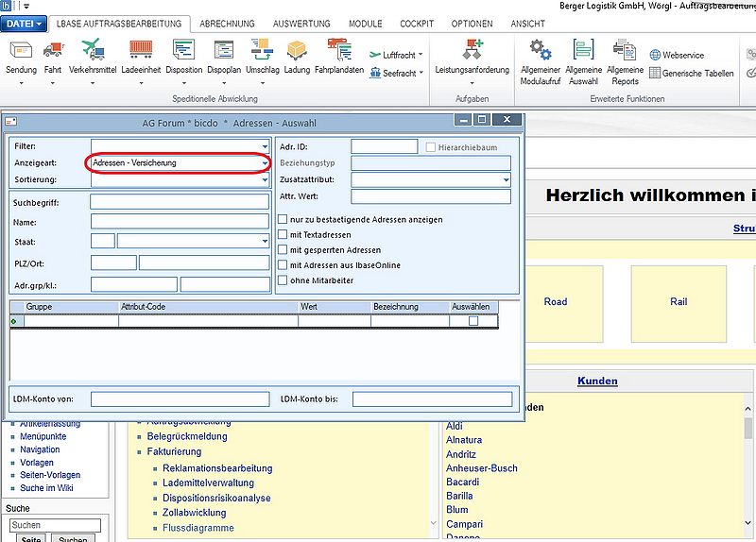This screenshot has height=542, width=756.
Task: Open the Kunden link
Action: point(597,381)
